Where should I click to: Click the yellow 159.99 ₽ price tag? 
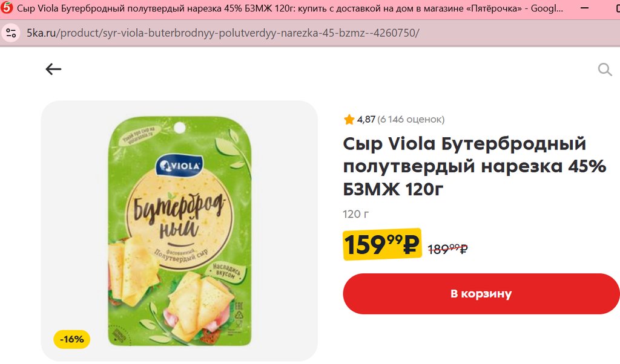click(382, 244)
